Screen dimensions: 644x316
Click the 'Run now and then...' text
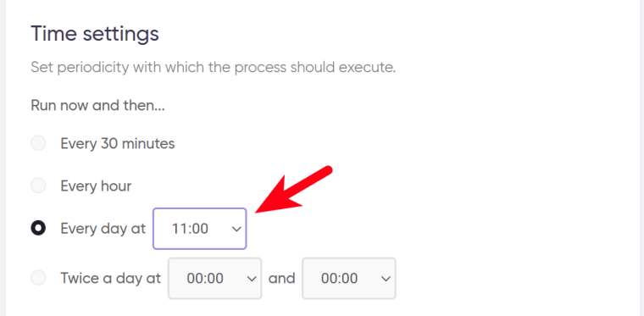click(97, 106)
